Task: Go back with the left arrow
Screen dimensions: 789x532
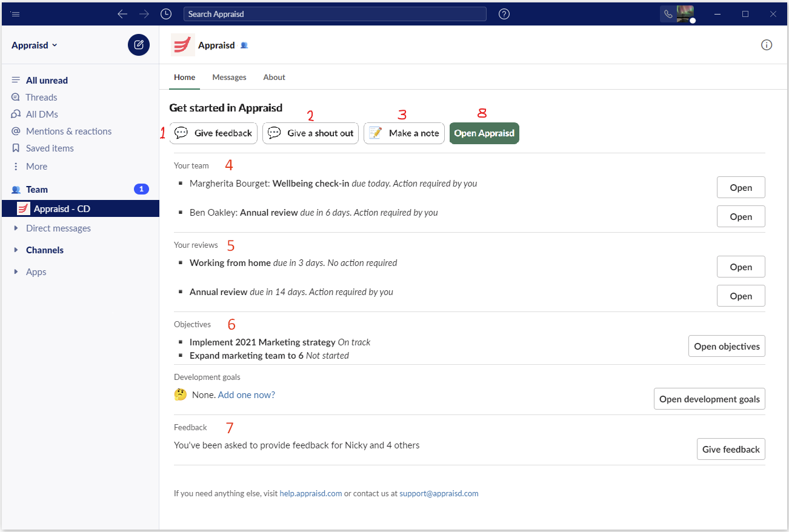Action: point(122,13)
